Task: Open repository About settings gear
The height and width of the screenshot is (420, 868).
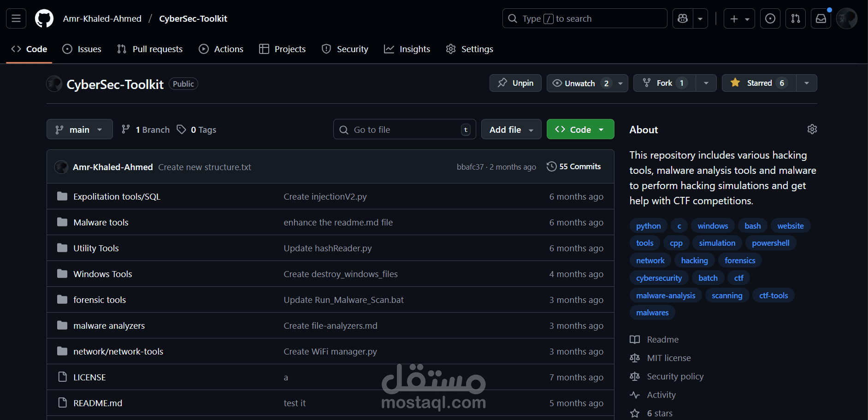Action: 812,129
